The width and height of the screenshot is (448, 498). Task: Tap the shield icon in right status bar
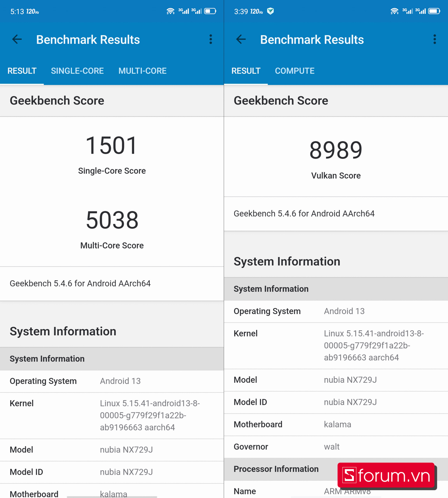[x=271, y=11]
